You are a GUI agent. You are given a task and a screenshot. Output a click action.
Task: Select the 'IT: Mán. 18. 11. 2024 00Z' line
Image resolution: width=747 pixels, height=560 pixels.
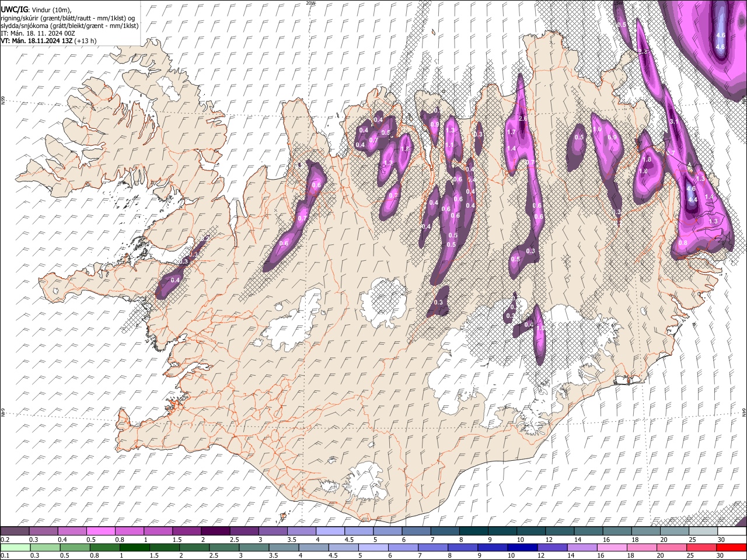coord(37,33)
